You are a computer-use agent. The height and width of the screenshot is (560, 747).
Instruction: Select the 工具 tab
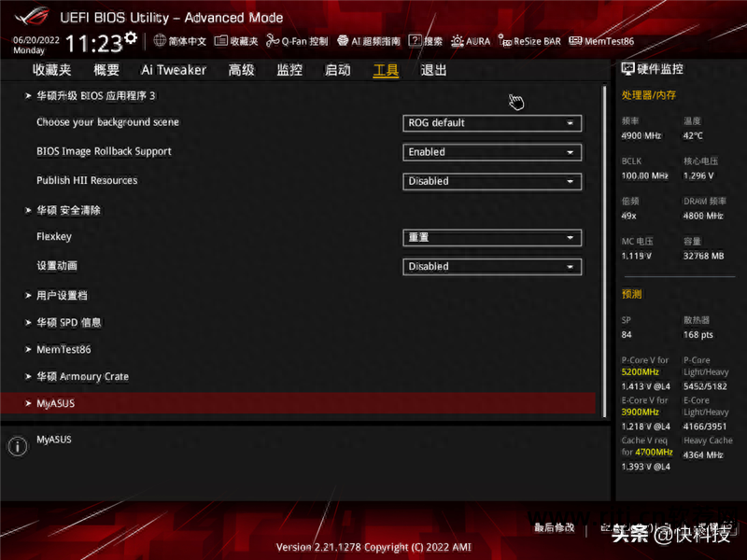coord(386,70)
